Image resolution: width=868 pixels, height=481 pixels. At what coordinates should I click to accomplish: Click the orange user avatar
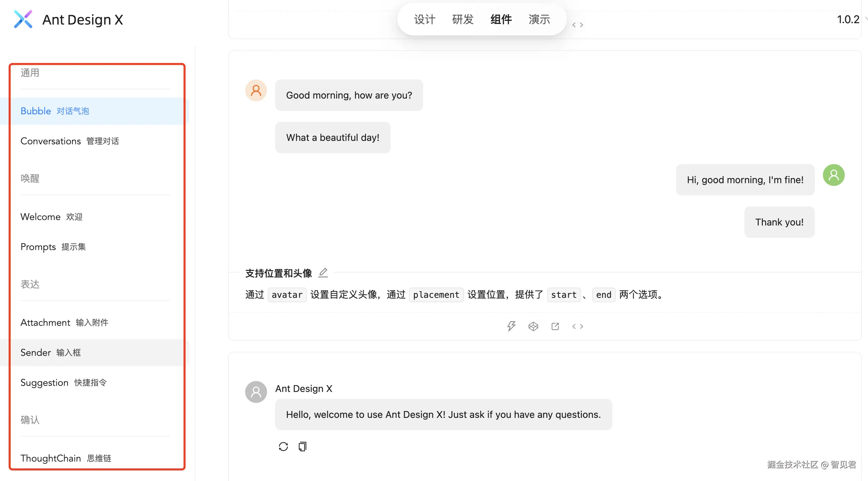pos(256,90)
